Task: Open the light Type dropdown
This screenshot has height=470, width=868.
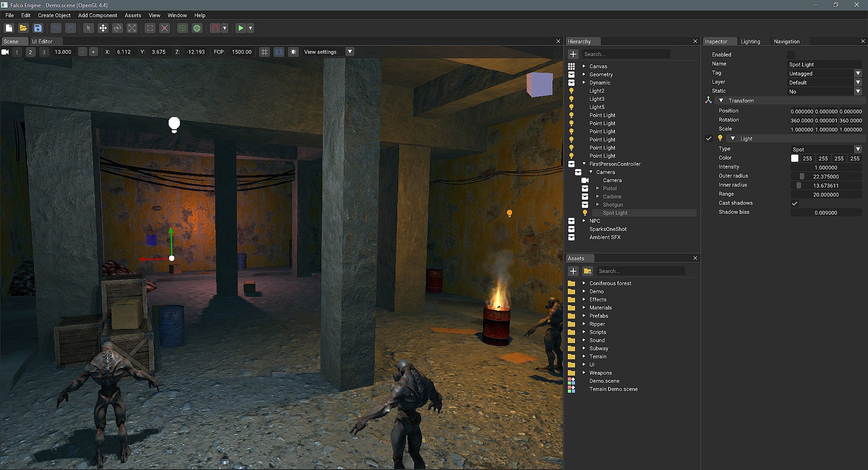Action: [826, 149]
